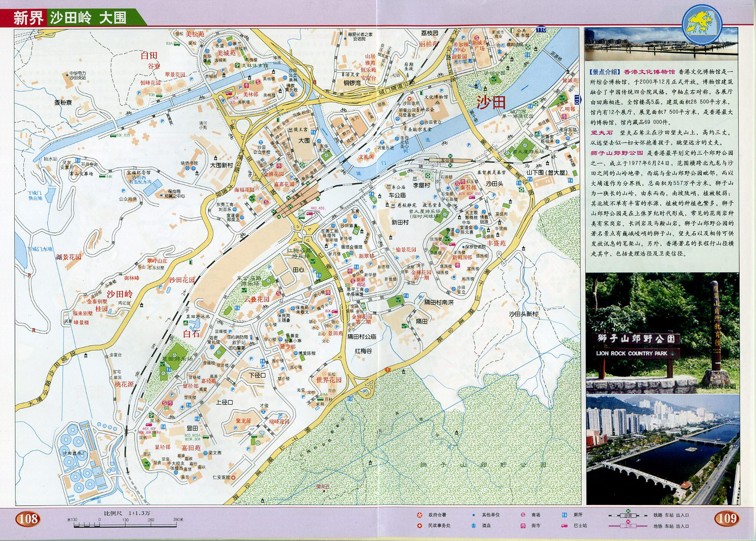This screenshot has width=756, height=541.
Task: Select the 酒店 hotel legend icon
Action: pos(474,526)
